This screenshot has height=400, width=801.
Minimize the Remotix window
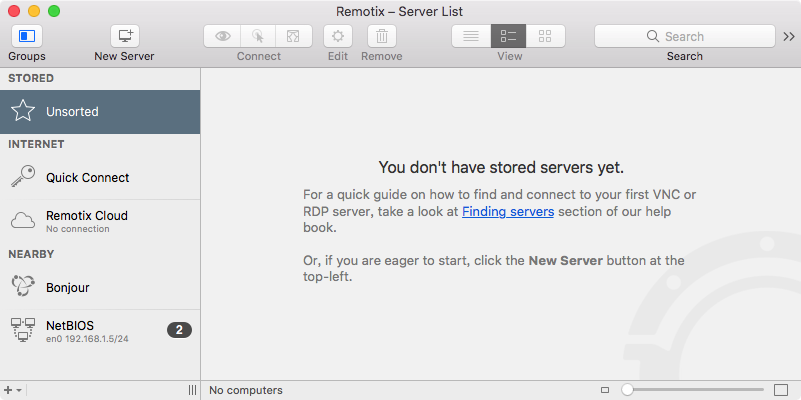[x=34, y=11]
